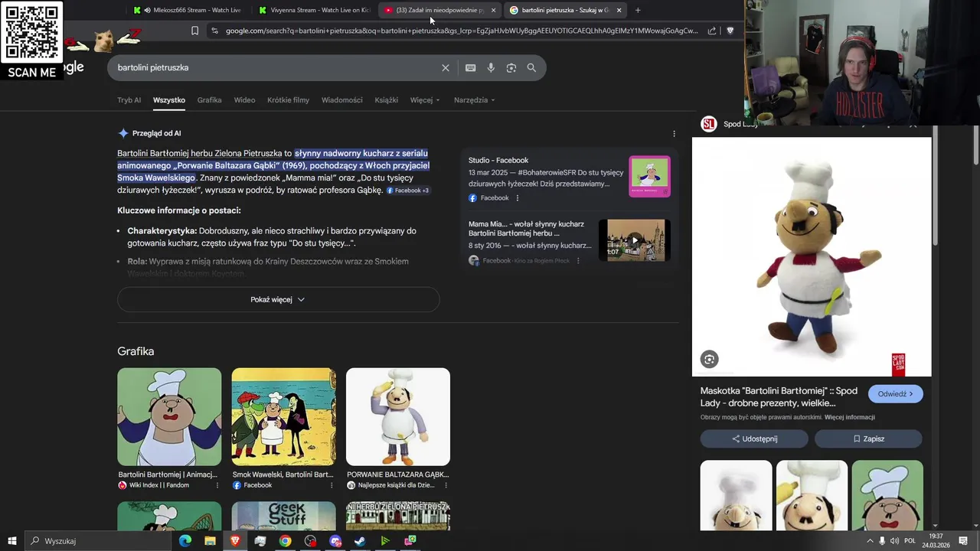Click the bookmark icon in the address bar

194,31
